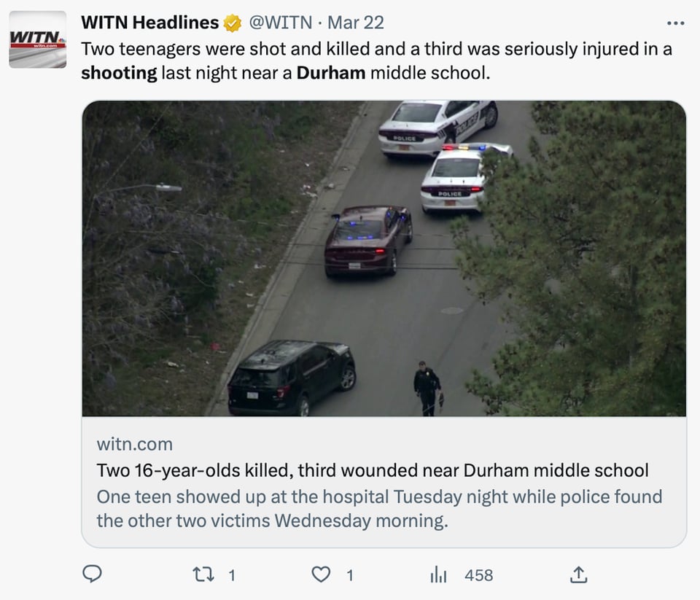Screen dimensions: 700x600
Task: Click the 458 views count
Action: click(478, 575)
